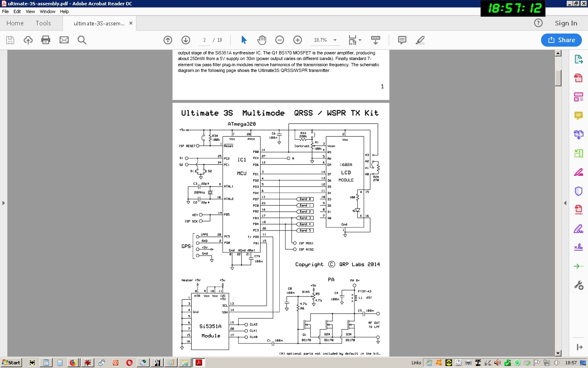The image size is (588, 368).
Task: Launch Opera from the taskbar
Action: pos(129,363)
